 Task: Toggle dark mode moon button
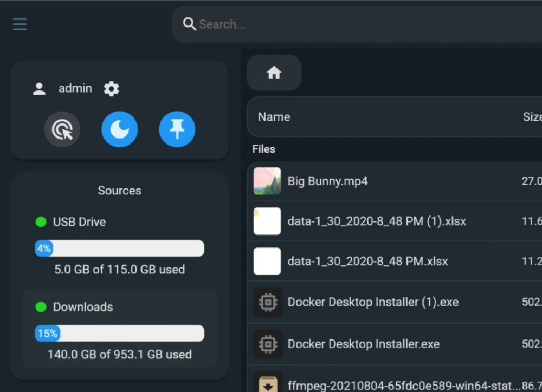point(120,129)
